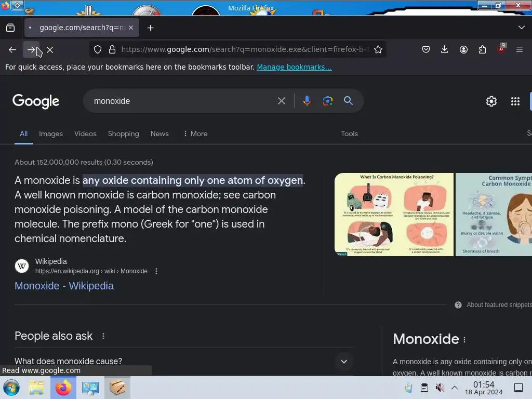Open the en.wikipedia.org breadcrumb URL
The height and width of the screenshot is (399, 532).
[91, 271]
